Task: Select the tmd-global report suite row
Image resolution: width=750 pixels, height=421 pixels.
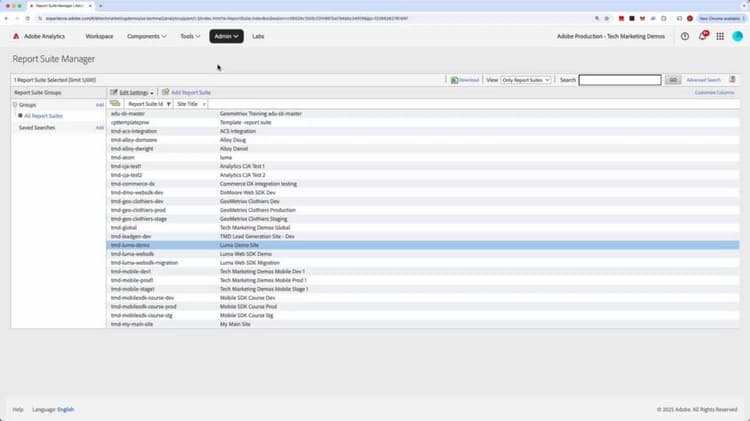Action: (423, 228)
